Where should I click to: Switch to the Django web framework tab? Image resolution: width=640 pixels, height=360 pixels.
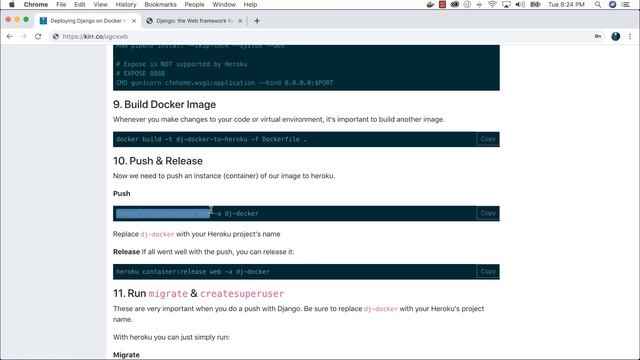tap(194, 21)
